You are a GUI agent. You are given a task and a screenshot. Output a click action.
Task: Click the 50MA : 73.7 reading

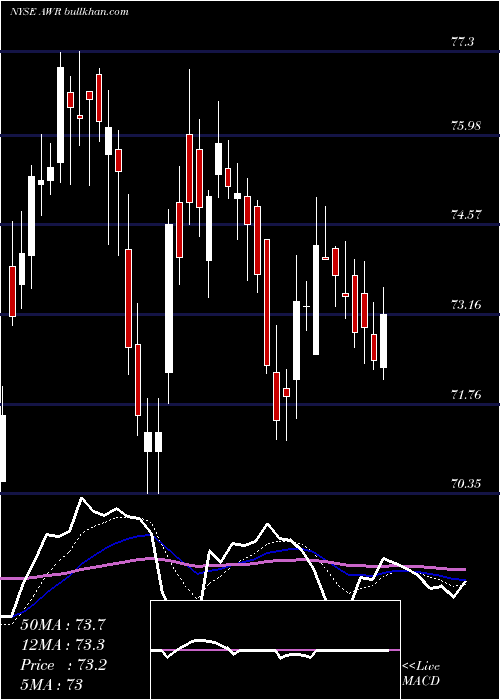point(64,625)
